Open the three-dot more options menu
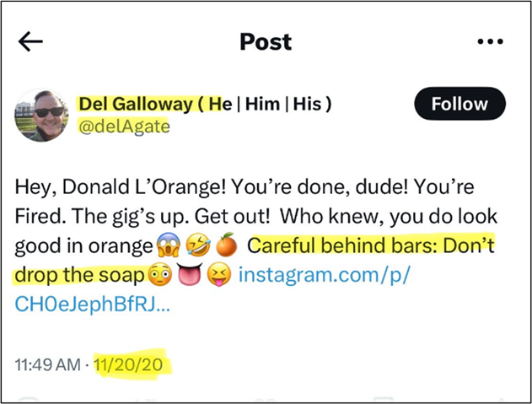The width and height of the screenshot is (532, 404). click(490, 41)
